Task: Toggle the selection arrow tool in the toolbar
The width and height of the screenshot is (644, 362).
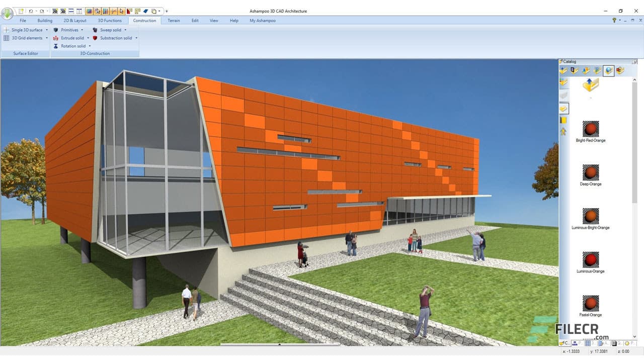Action: pyautogui.click(x=121, y=11)
